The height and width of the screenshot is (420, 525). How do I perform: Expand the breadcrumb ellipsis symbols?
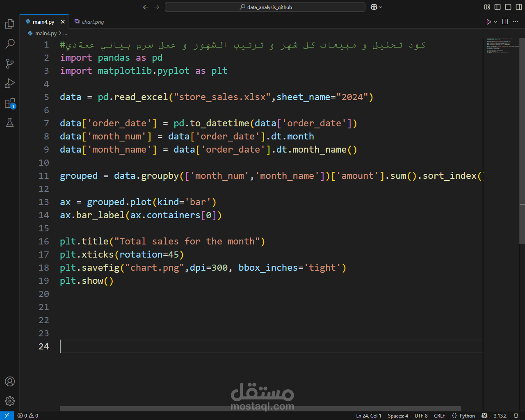[65, 33]
